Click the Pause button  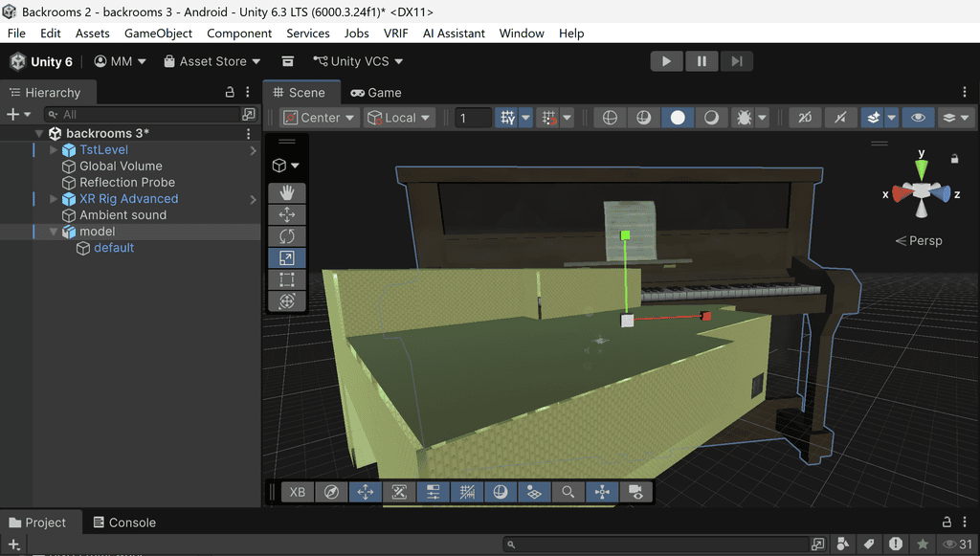click(702, 61)
